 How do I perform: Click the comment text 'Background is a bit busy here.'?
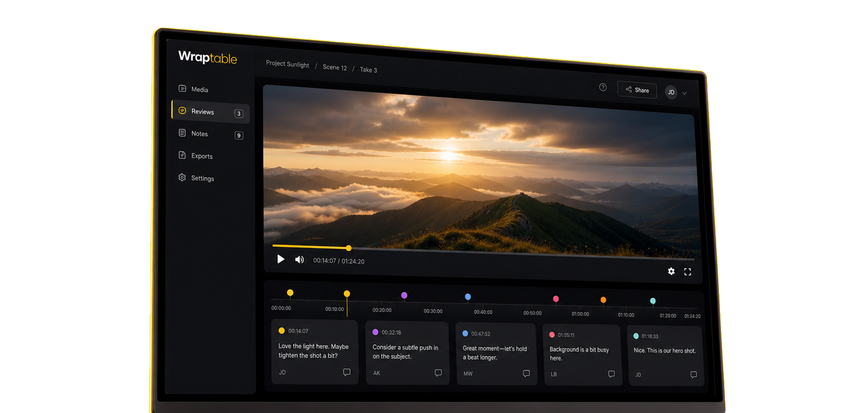tap(579, 354)
